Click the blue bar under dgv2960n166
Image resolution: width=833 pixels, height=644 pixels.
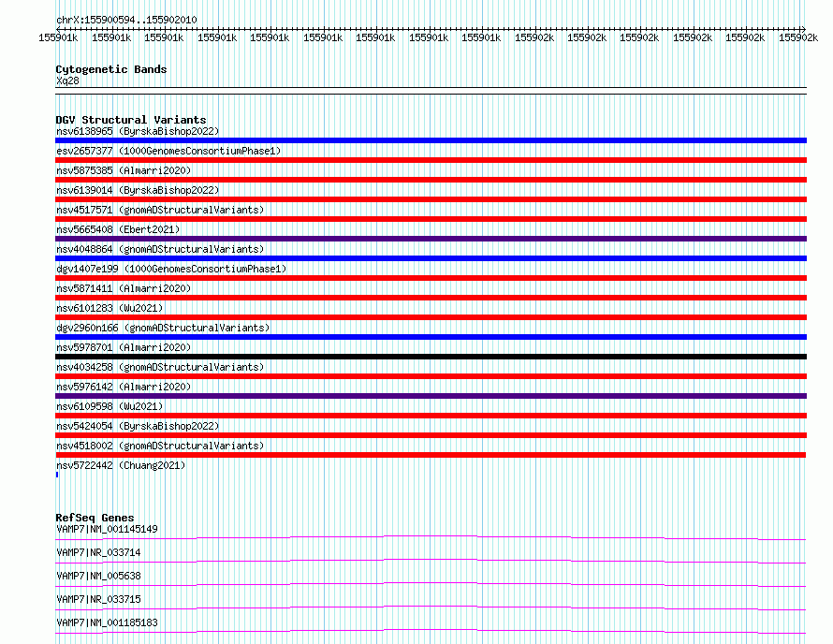tap(431, 337)
